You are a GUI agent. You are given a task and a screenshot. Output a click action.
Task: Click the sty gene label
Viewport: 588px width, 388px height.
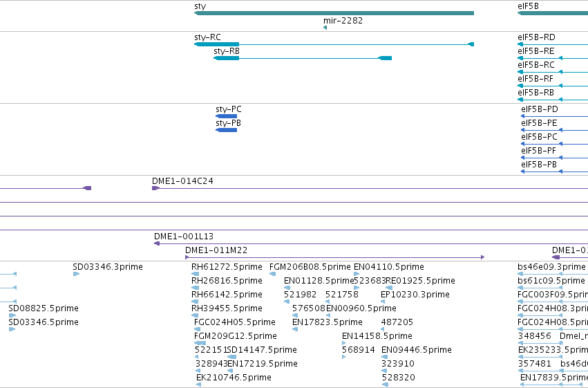click(x=200, y=6)
